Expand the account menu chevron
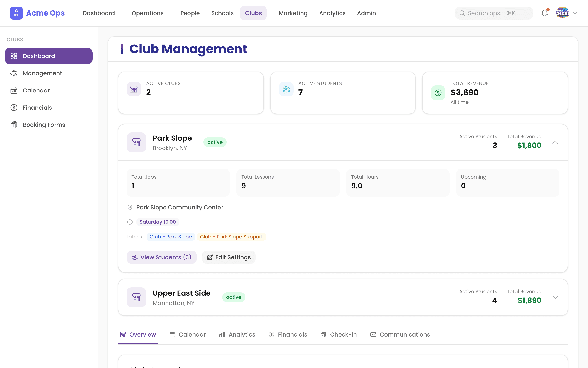 click(575, 13)
